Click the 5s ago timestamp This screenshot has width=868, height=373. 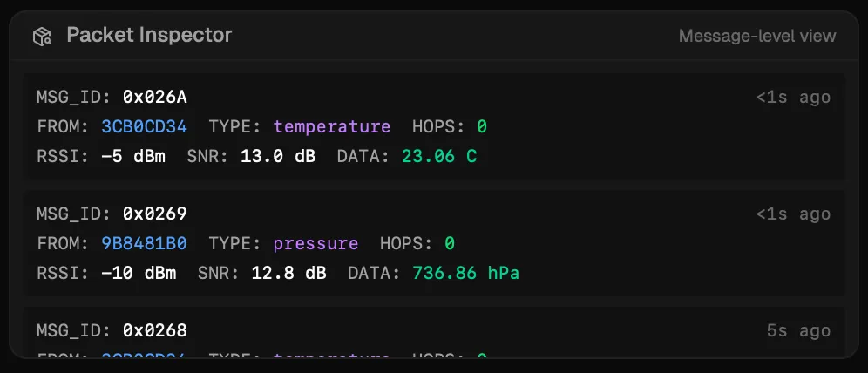(799, 331)
